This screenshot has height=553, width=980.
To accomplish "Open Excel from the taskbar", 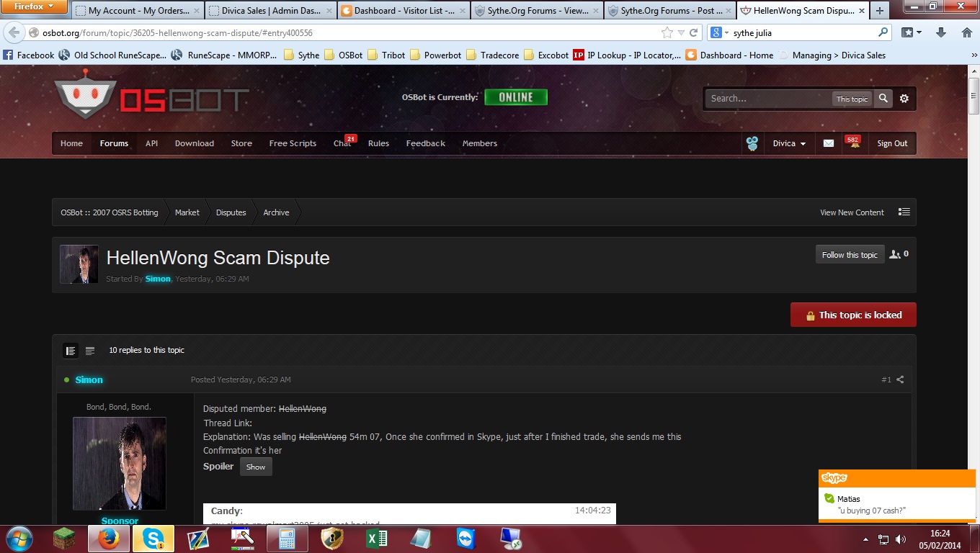I will 376,538.
